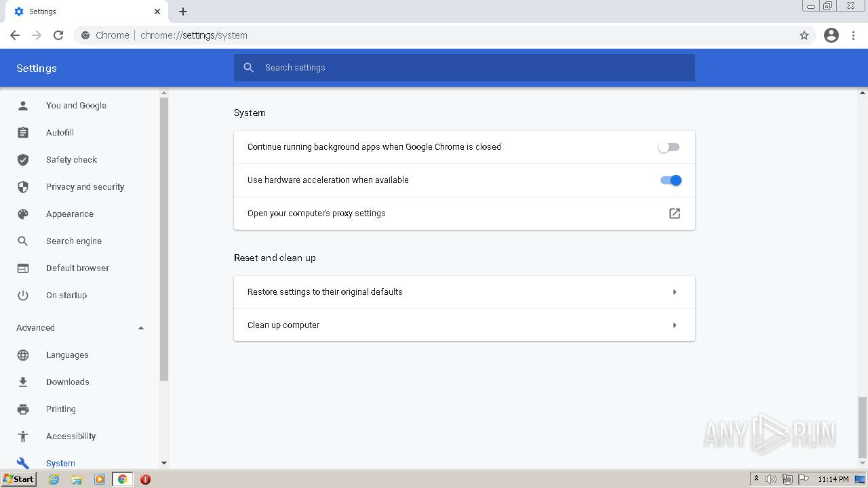868x488 pixels.
Task: Click the Languages globe icon
Action: click(x=23, y=355)
